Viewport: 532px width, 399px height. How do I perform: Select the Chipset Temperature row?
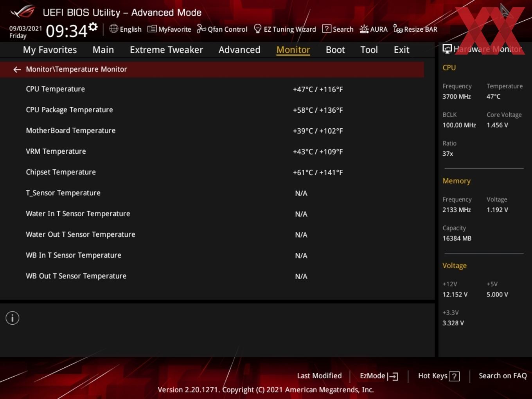tap(212, 172)
